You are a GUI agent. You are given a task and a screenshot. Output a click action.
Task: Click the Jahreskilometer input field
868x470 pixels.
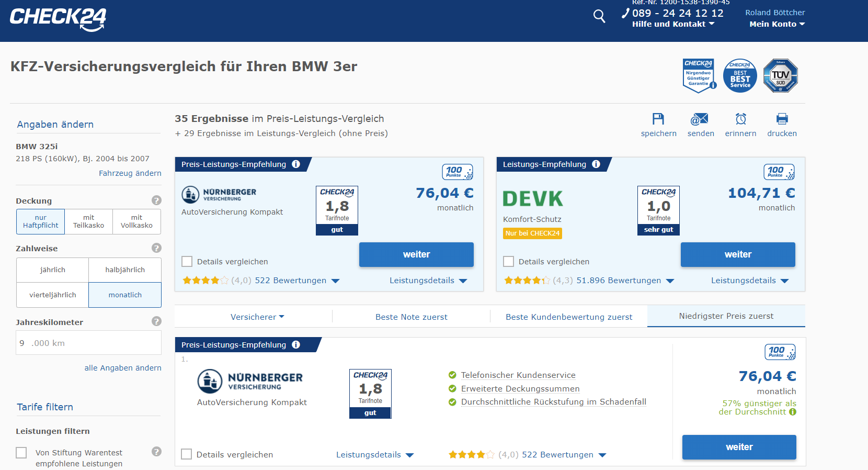pos(89,343)
